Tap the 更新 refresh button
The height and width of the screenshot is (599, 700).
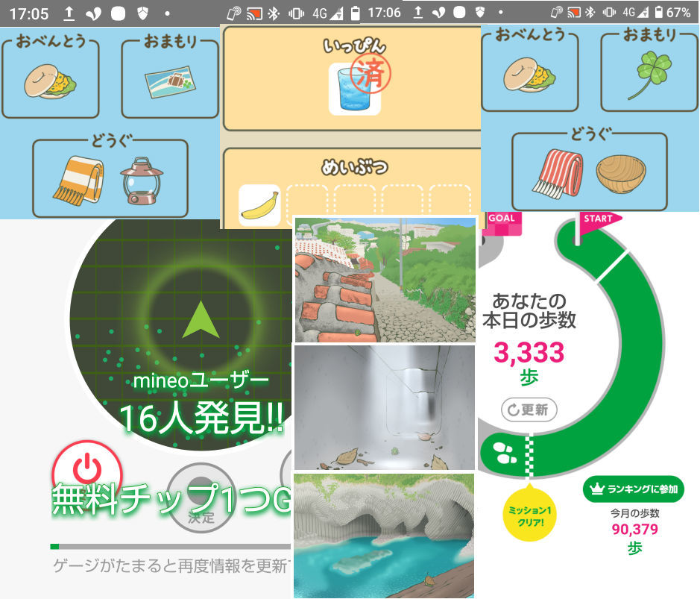point(529,410)
